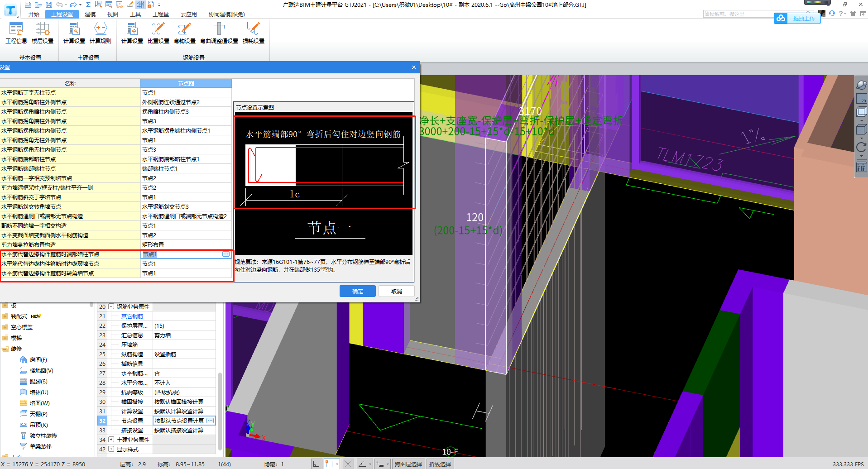Collapse the 装修 folder
Viewport: 868px width, 469px height.
click(x=5, y=349)
